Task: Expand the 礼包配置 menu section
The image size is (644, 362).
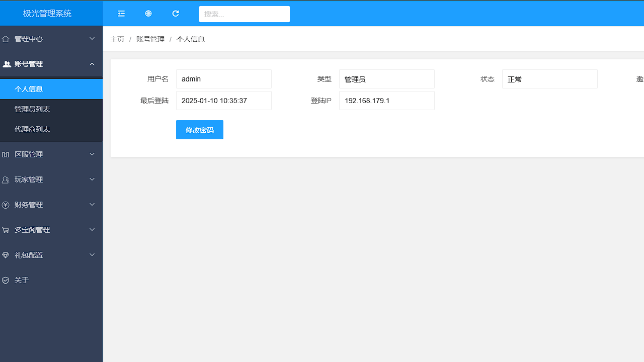Action: pyautogui.click(x=50, y=254)
